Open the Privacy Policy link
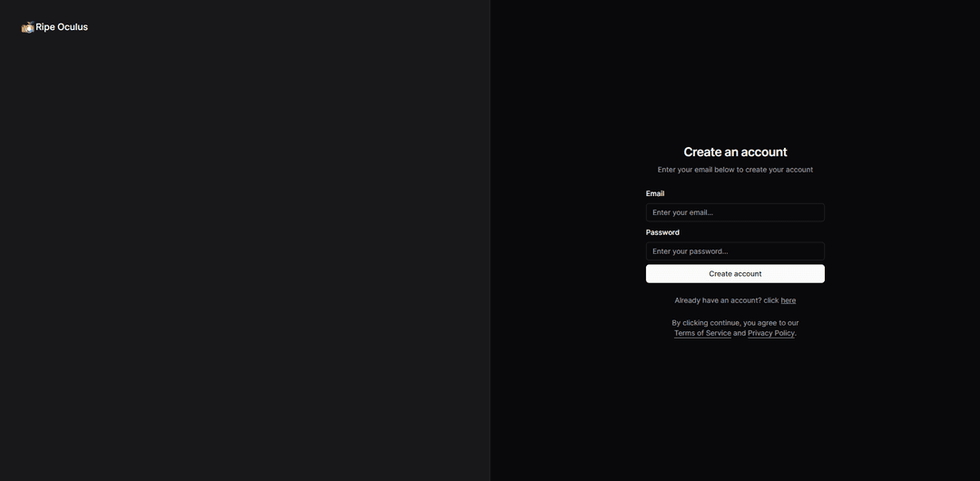Screen dimensions: 980x481 (x=770, y=333)
